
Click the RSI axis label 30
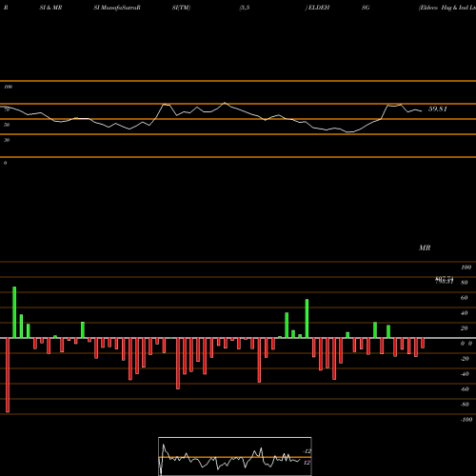tap(7, 140)
